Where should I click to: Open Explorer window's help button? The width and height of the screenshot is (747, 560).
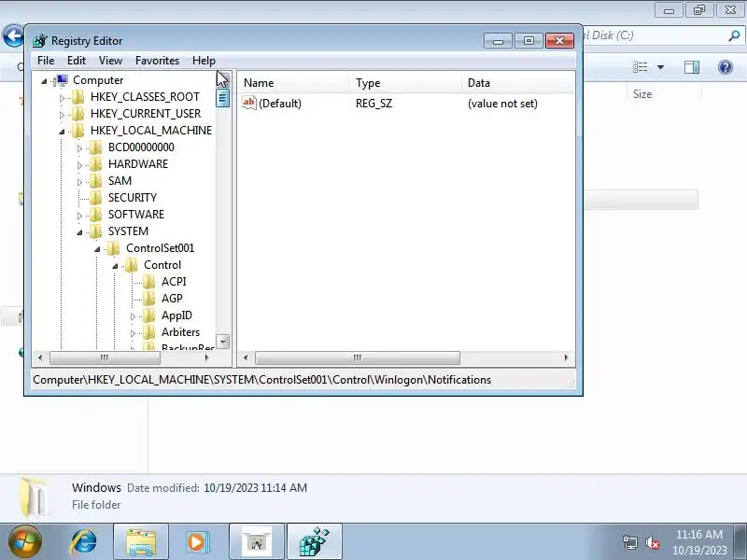(726, 67)
